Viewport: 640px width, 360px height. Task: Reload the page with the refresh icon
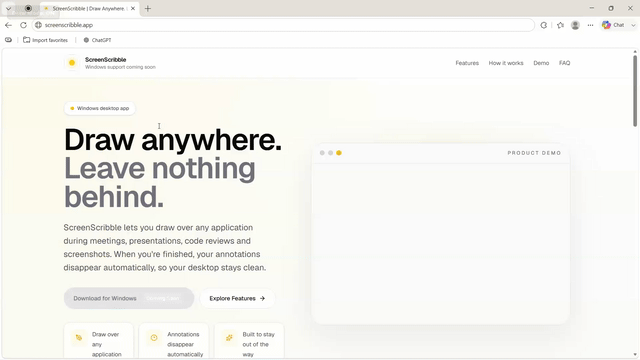click(23, 25)
